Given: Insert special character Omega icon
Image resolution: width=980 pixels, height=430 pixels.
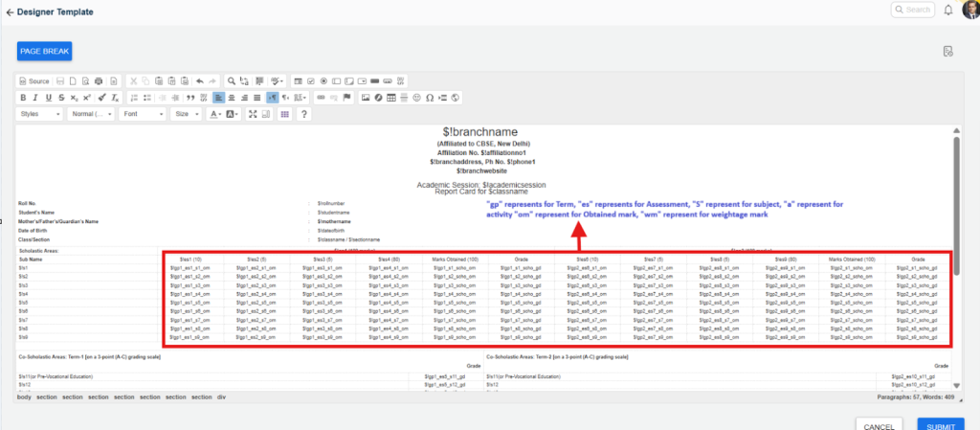Looking at the screenshot, I should pos(430,98).
